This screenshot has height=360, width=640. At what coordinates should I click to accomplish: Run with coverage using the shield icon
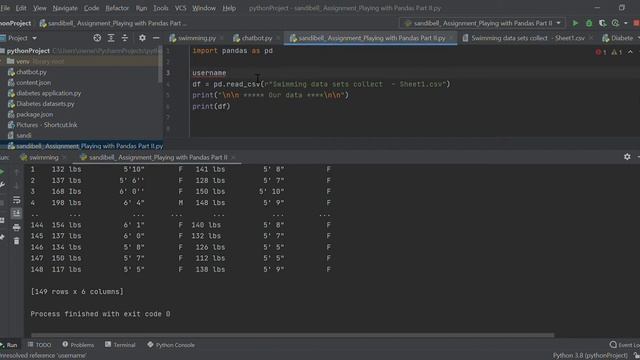pos(602,23)
